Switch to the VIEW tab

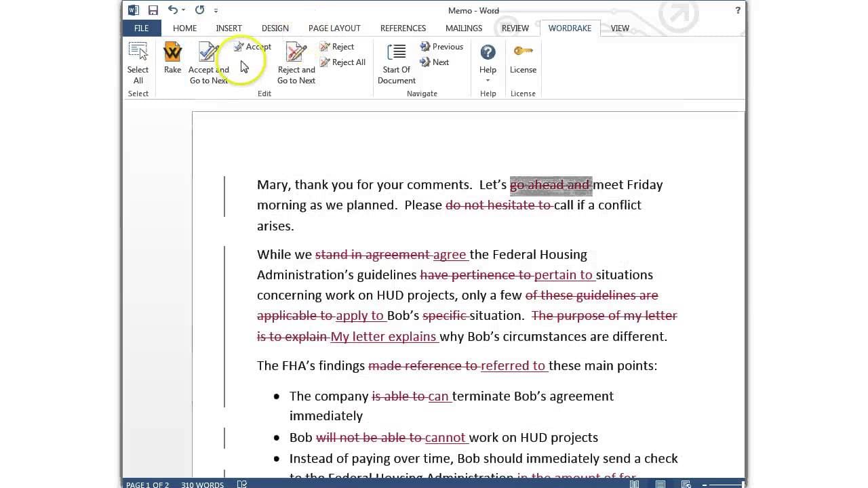[x=620, y=28]
